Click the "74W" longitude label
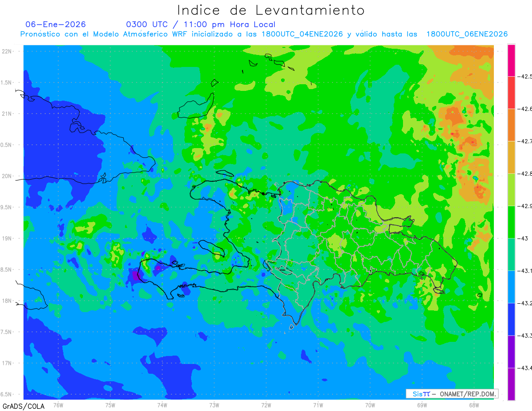This screenshot has width=532, height=411. coord(162,405)
